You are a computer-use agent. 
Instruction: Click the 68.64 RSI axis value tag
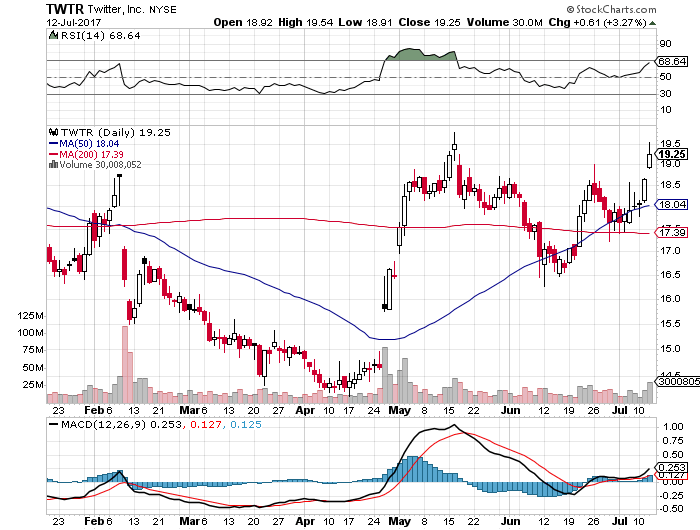pos(671,61)
